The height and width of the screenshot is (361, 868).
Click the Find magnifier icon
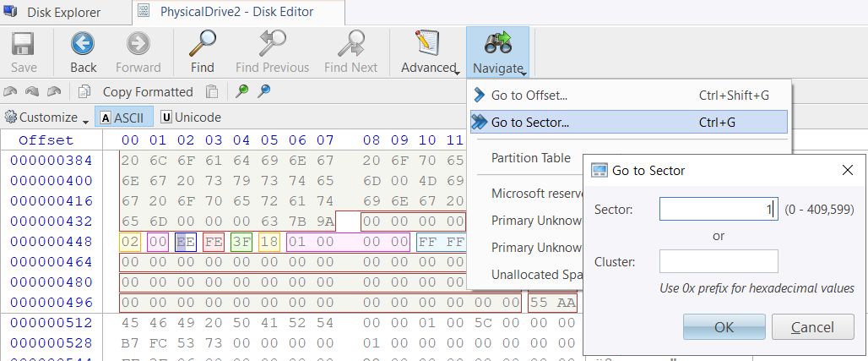tap(202, 45)
